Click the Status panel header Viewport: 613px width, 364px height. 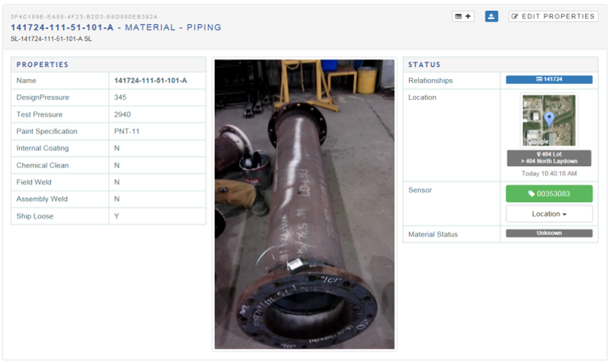pyautogui.click(x=500, y=65)
